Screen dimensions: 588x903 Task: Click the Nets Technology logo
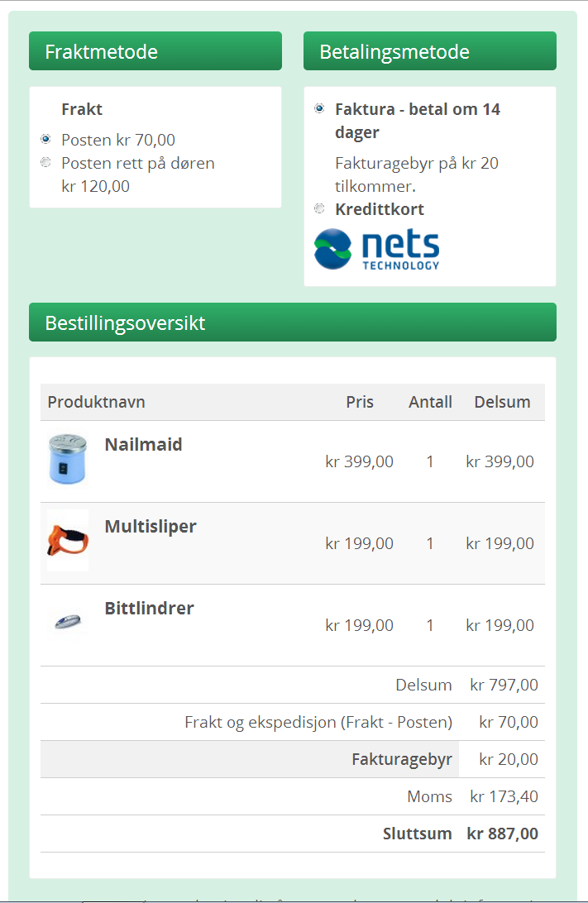(x=376, y=250)
